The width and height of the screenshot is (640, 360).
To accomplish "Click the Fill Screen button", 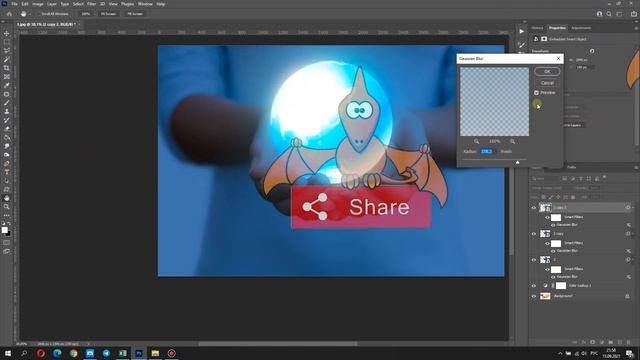I will [135, 14].
